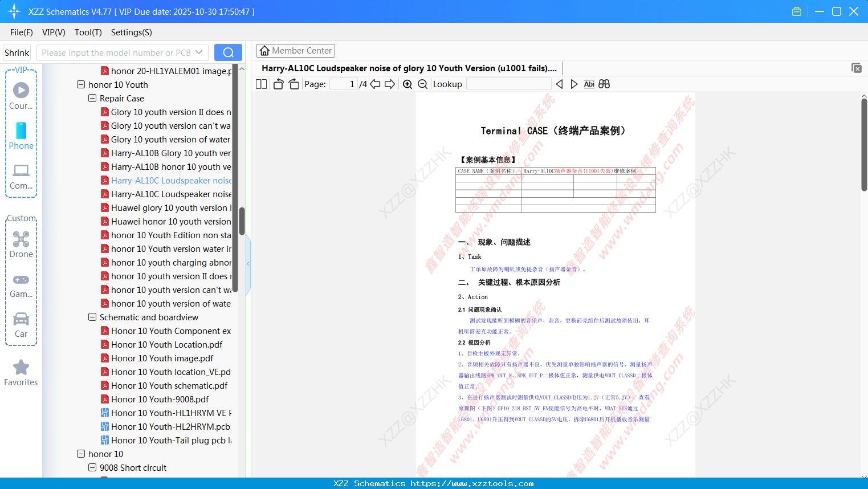Viewport: 868px width, 489px height.
Task: Toggle whole-word match 'Abi' icon
Action: coord(589,84)
